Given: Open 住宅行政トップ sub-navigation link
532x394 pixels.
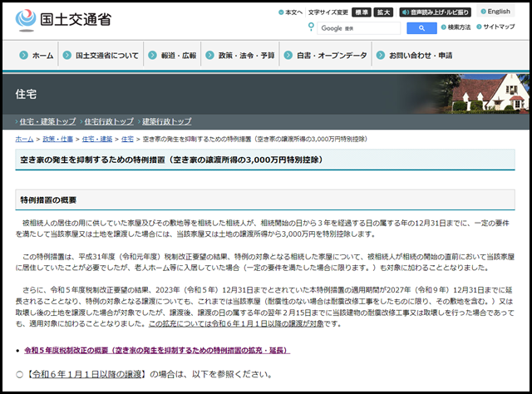Looking at the screenshot, I should (108, 121).
